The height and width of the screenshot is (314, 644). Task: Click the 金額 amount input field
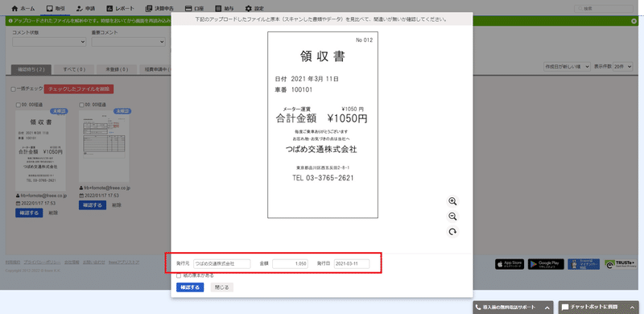point(290,264)
